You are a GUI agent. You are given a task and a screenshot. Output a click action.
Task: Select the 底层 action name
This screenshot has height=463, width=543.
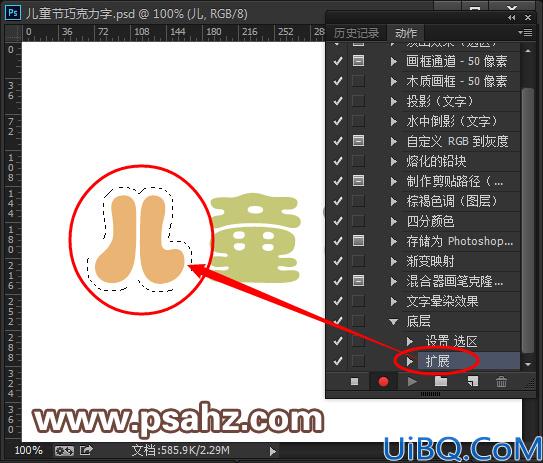coord(418,321)
